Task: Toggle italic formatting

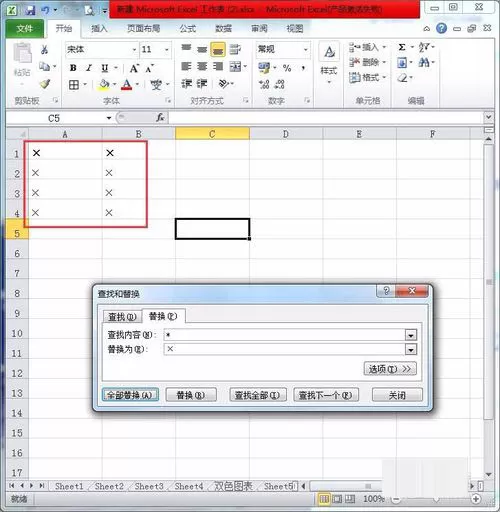Action: coord(89,68)
